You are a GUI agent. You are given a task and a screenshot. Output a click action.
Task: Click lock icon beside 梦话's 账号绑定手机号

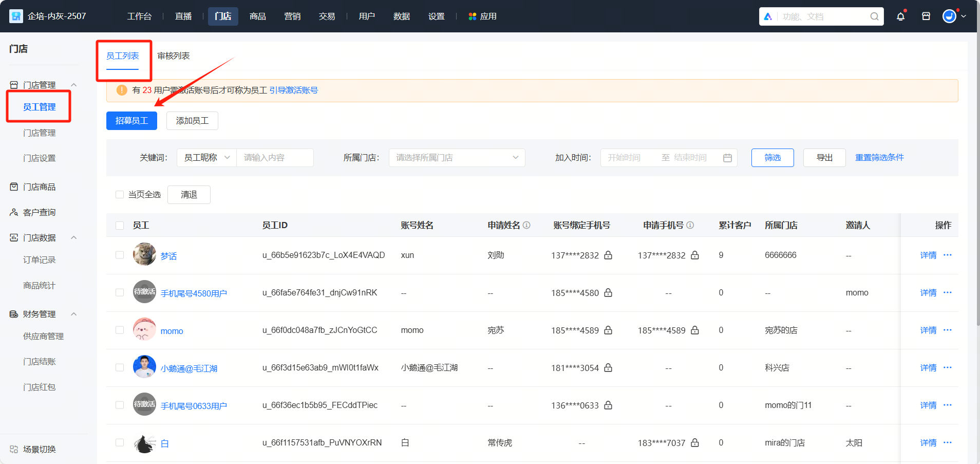point(608,255)
